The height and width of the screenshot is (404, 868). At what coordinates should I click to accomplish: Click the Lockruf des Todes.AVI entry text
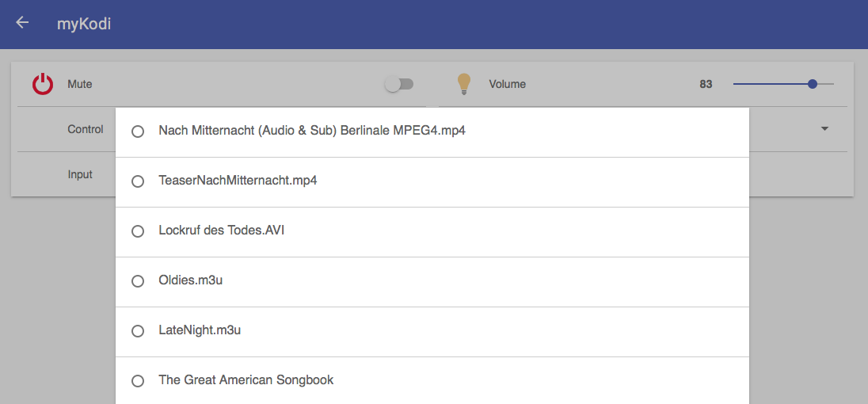[x=221, y=231]
